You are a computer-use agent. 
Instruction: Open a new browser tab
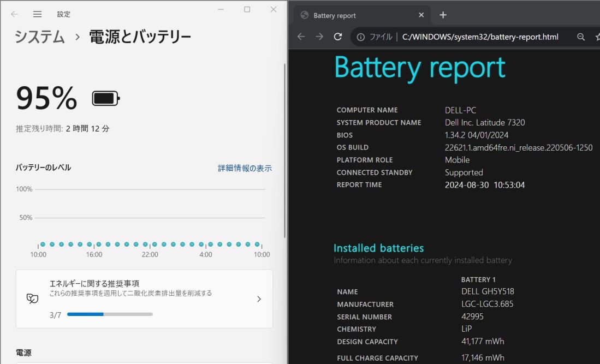[x=443, y=15]
